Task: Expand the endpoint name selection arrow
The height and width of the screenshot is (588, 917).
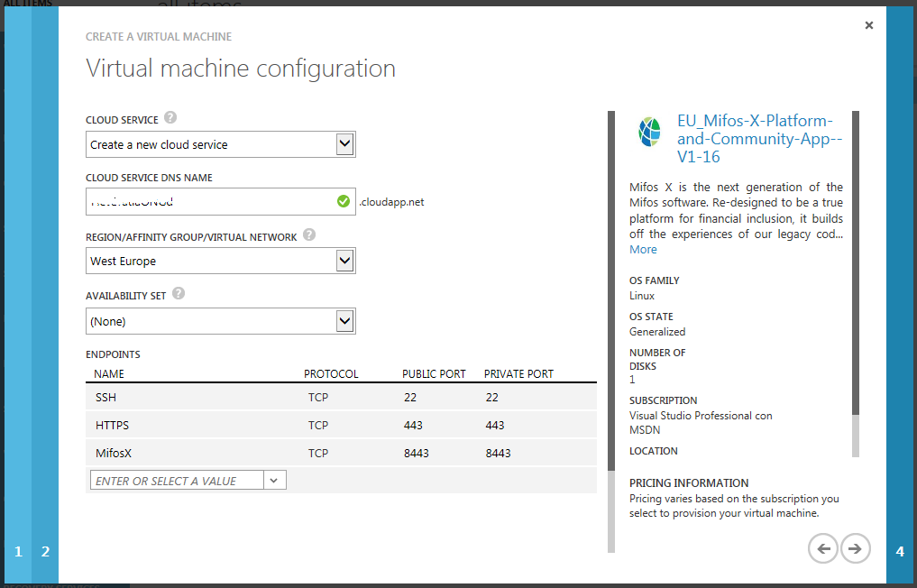Action: [275, 481]
